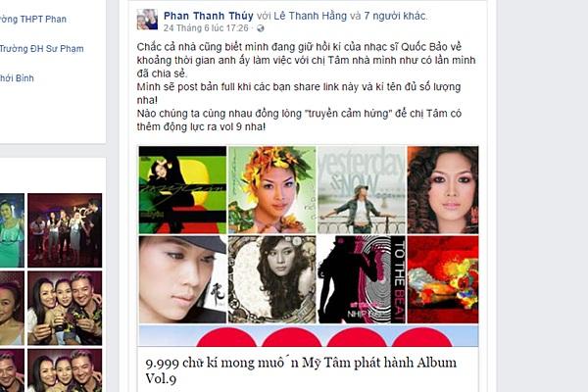
Task: Open the green and yellow album cover
Action: point(182,190)
